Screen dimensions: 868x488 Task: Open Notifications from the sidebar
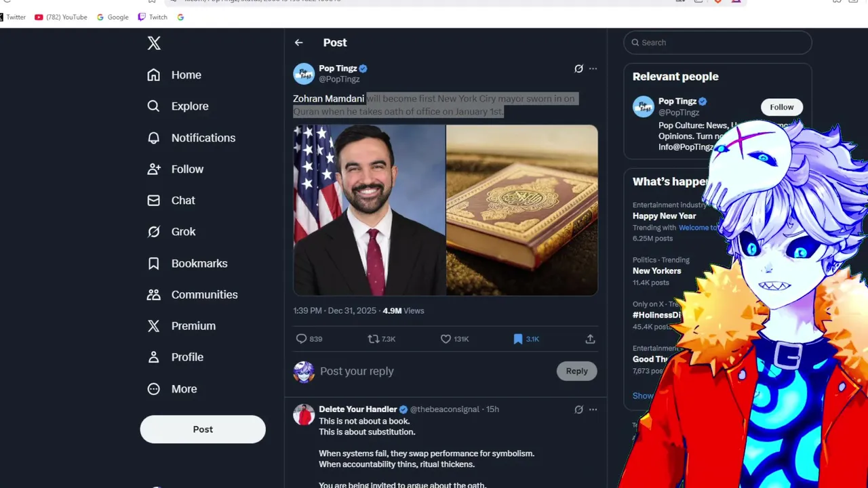[191, 138]
